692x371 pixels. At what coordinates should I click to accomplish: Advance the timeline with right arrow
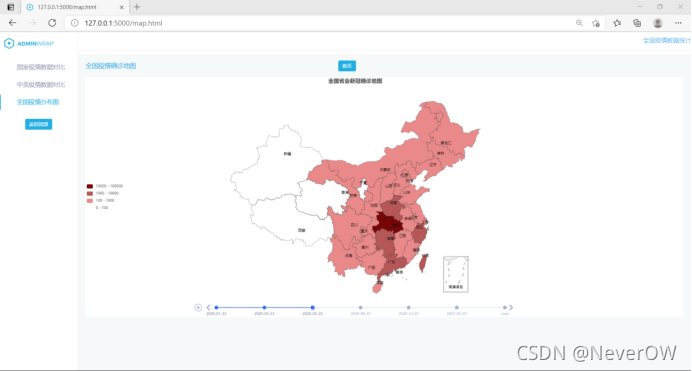(511, 307)
